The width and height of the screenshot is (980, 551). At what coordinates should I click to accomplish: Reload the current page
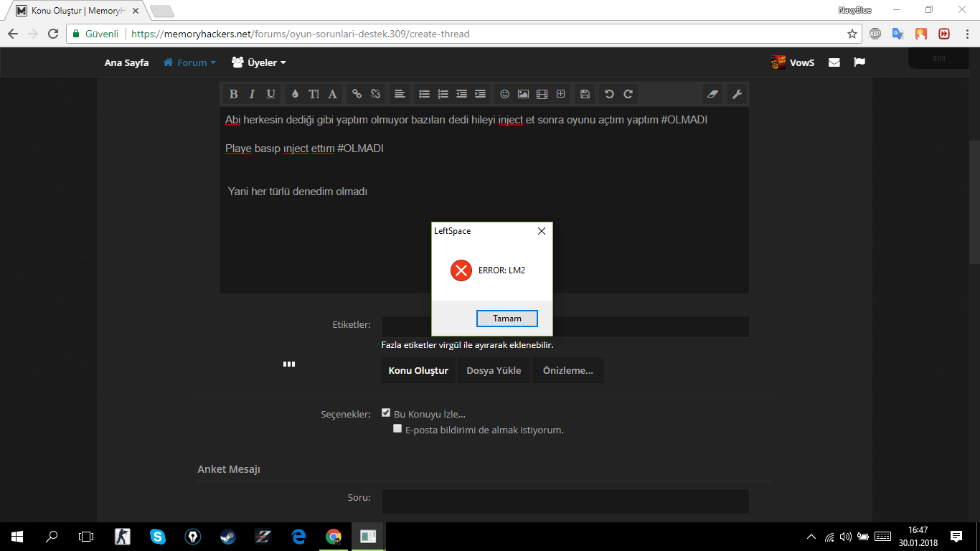53,34
